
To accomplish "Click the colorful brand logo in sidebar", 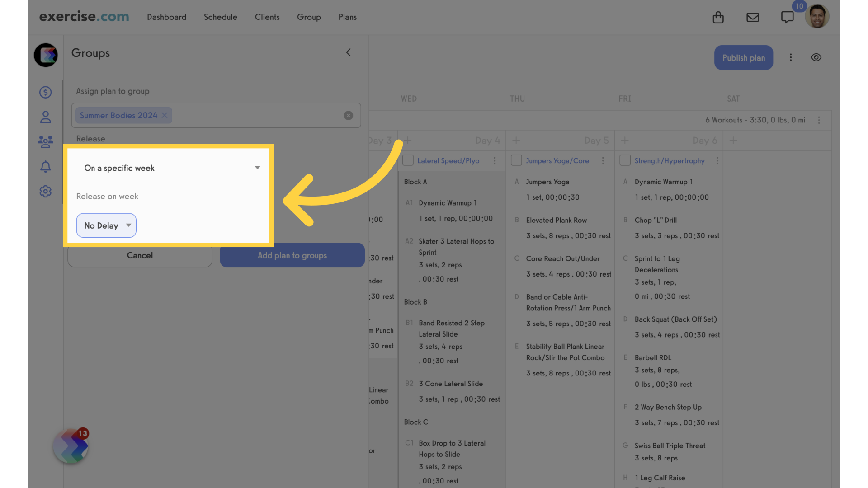I will 46,55.
